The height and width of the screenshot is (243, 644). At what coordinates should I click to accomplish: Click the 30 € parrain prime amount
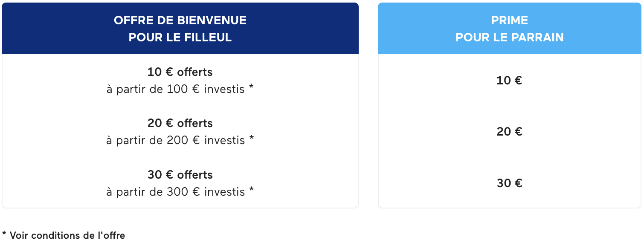tap(509, 183)
